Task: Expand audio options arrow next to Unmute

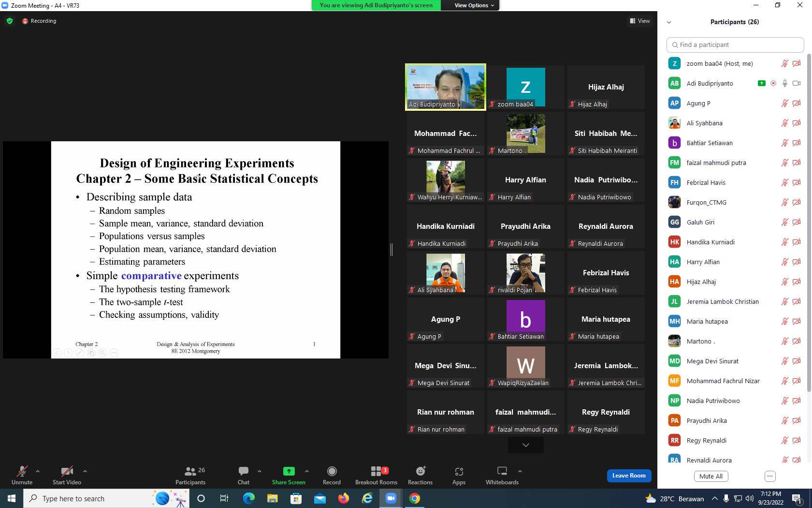Action: 38,471
